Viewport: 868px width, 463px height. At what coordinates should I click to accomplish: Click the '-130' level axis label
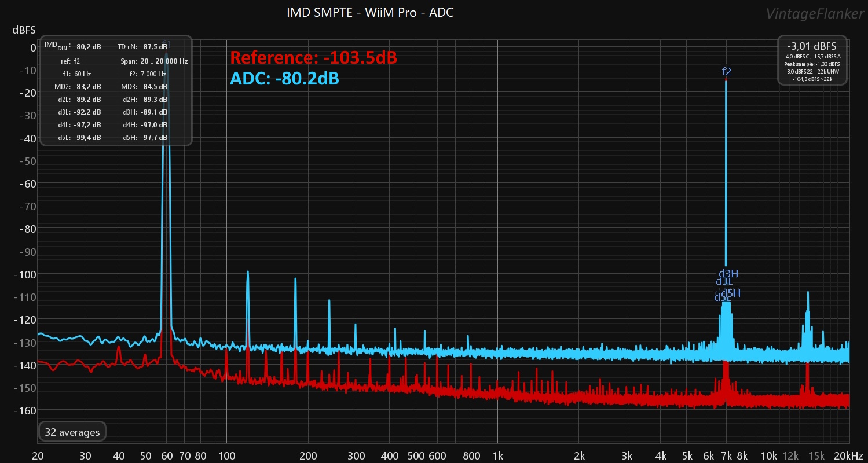pos(25,343)
